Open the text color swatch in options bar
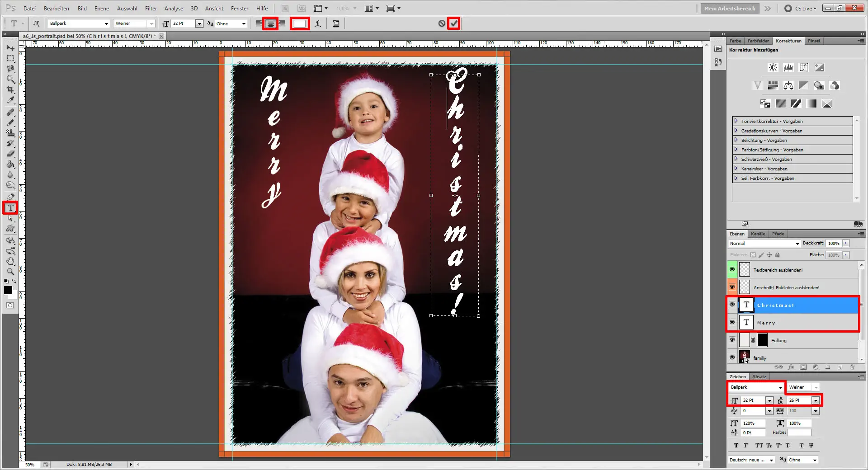Screen dimensions: 868x470 (300, 23)
